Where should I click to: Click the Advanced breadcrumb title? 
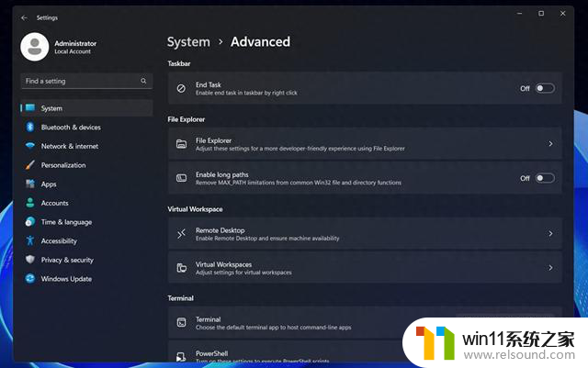coord(260,41)
